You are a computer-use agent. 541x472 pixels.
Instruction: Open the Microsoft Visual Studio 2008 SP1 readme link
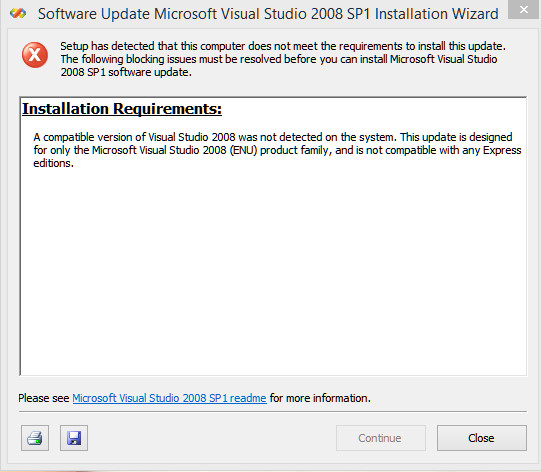pos(169,398)
